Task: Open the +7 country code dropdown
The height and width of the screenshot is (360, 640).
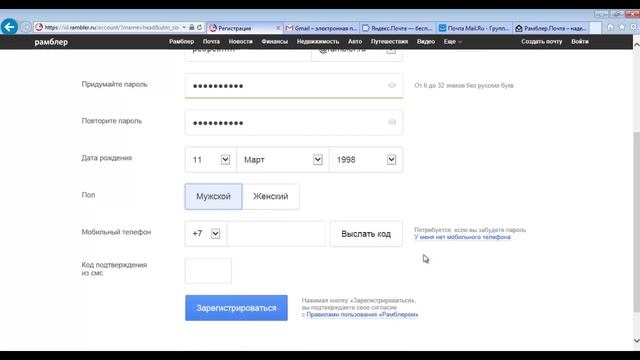Action: pyautogui.click(x=205, y=233)
